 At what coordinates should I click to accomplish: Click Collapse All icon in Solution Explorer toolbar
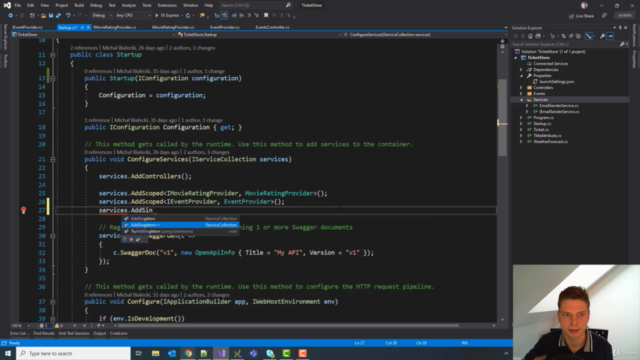tap(571, 36)
